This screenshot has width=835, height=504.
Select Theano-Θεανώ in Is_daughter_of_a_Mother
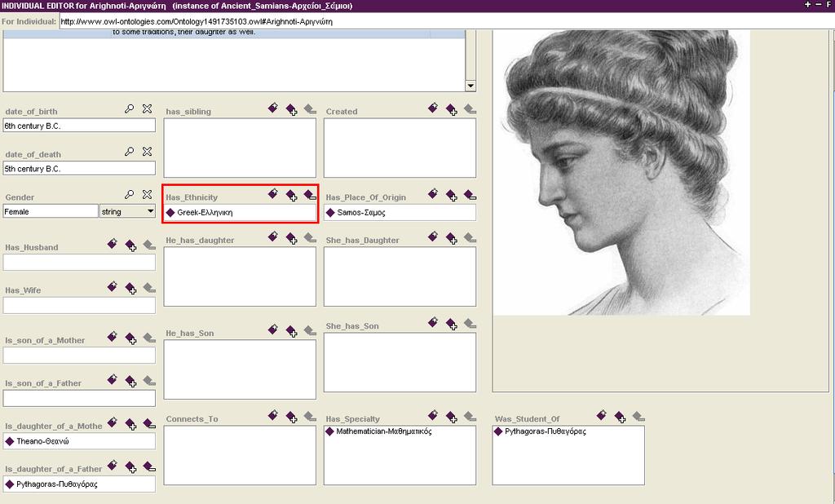tap(42, 441)
